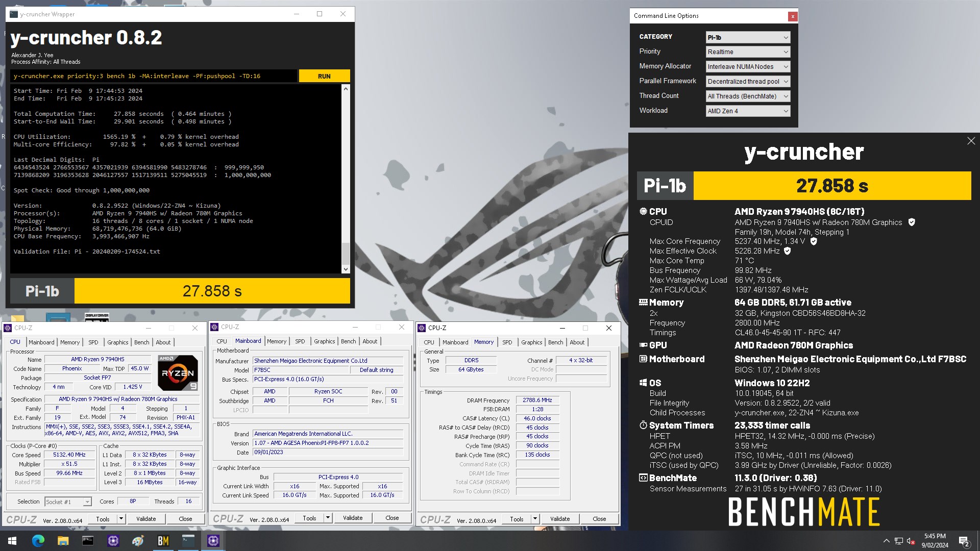
Task: Open the Priority Realtime dropdown
Action: (748, 52)
